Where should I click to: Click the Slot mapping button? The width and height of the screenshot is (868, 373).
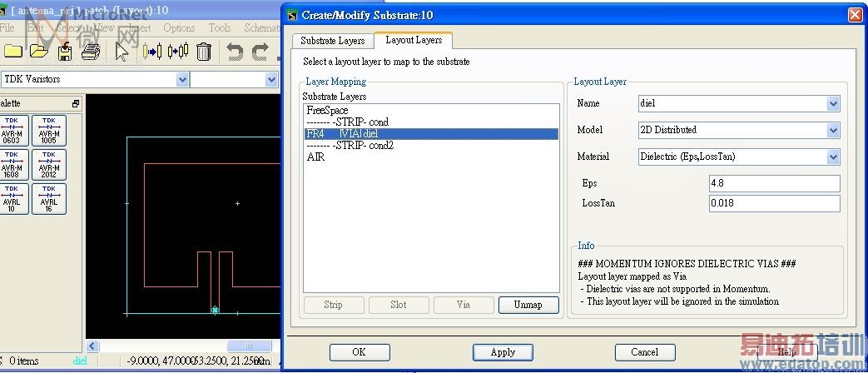399,305
